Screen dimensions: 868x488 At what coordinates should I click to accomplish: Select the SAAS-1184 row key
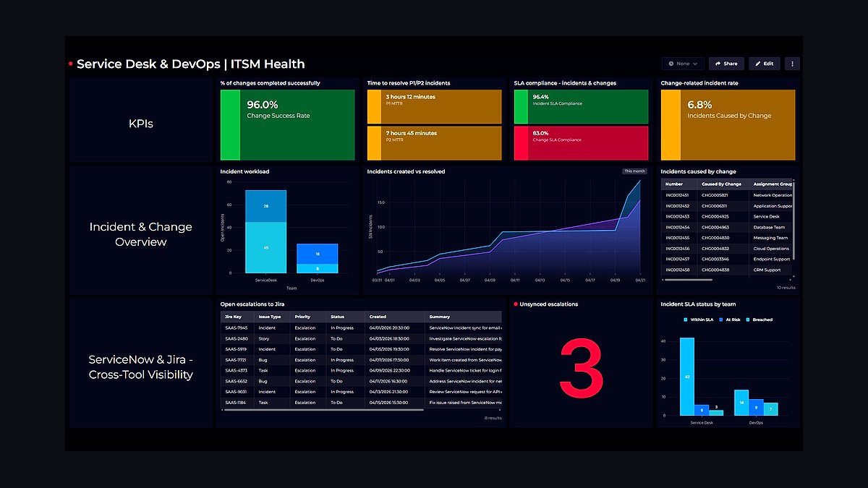pyautogui.click(x=236, y=403)
